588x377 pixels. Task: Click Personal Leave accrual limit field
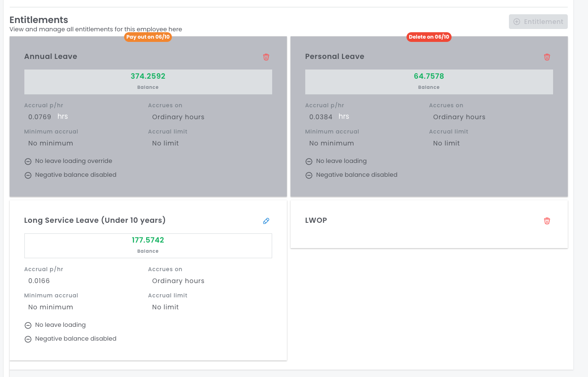[446, 143]
